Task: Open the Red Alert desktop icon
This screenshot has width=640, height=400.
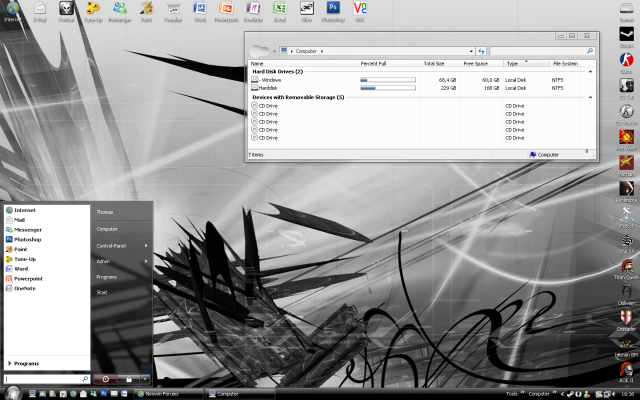Action: (x=627, y=140)
